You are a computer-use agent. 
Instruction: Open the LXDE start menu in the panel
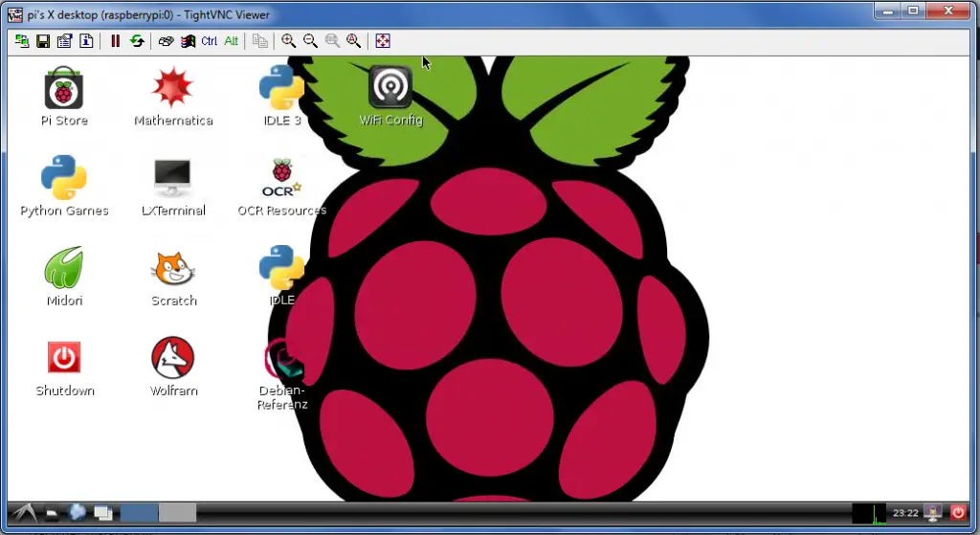(x=24, y=513)
